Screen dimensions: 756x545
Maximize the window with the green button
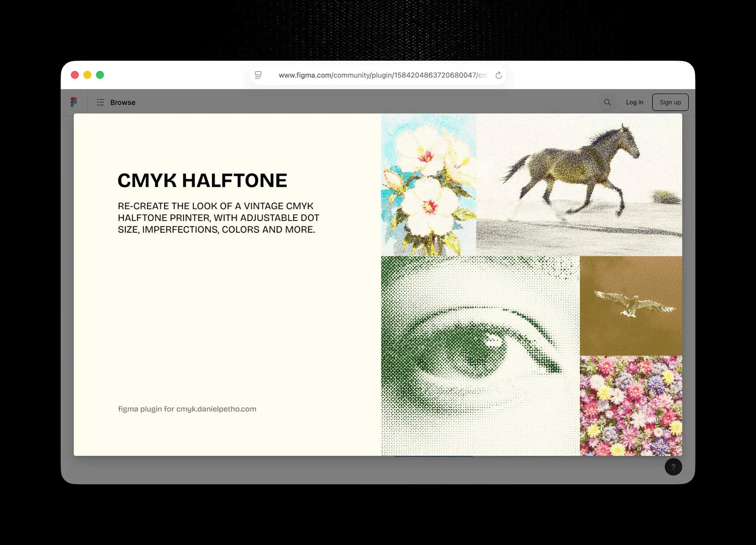click(x=100, y=75)
